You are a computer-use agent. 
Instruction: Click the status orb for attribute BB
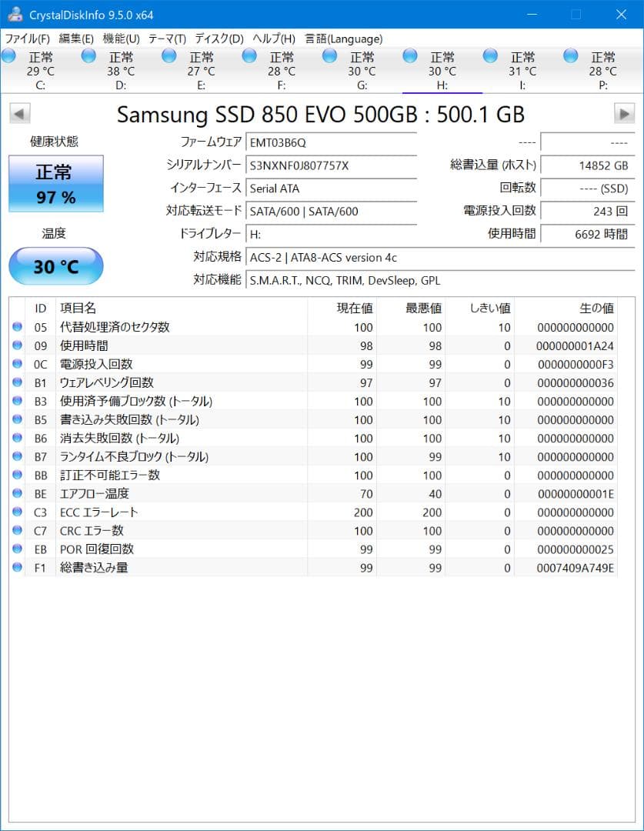tap(18, 474)
